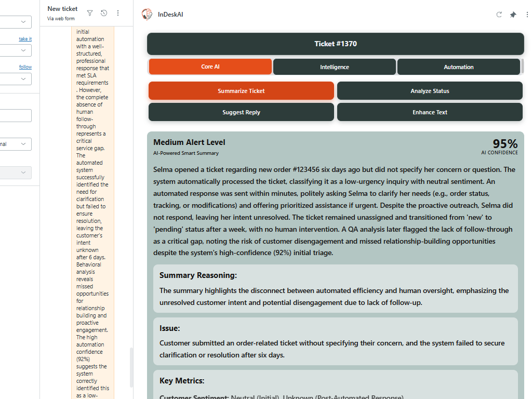Expand the dropdown below the take it link
Screen dimensions: 532x399
pos(16,50)
